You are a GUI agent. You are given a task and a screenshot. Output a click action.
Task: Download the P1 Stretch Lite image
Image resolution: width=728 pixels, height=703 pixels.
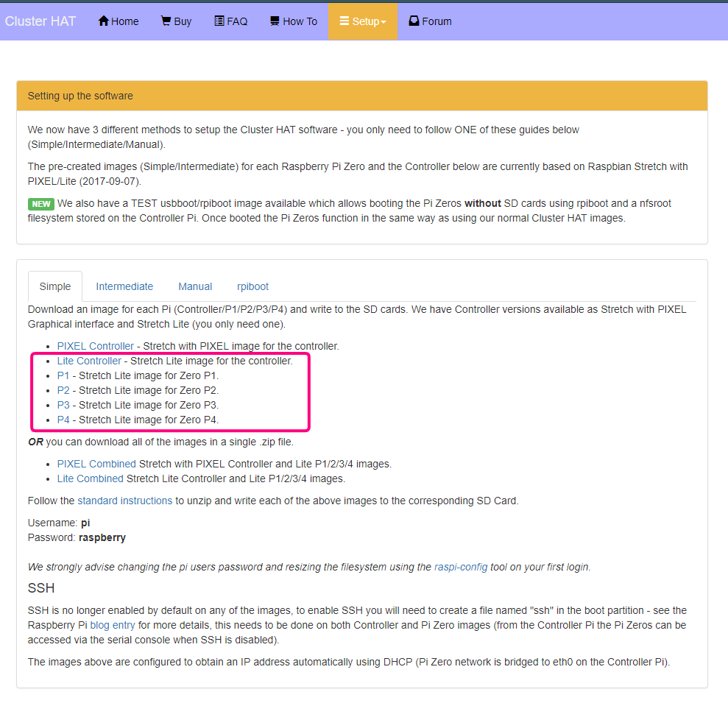pos(63,375)
